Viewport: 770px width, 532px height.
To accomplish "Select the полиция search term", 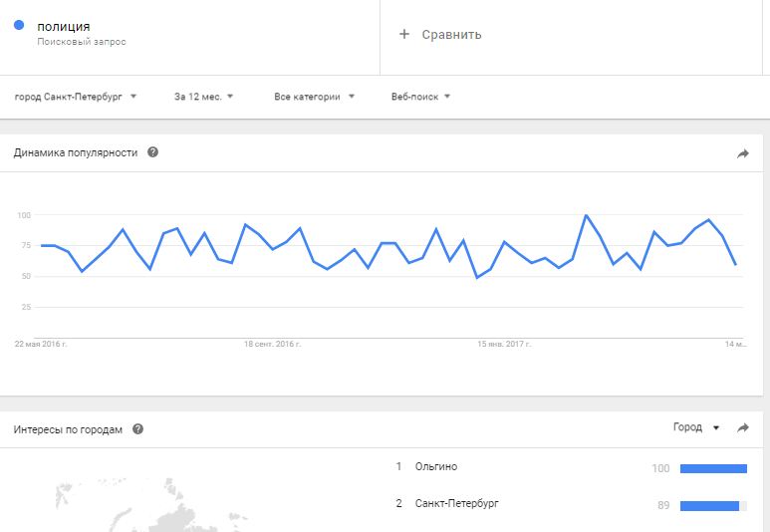I will click(x=64, y=26).
